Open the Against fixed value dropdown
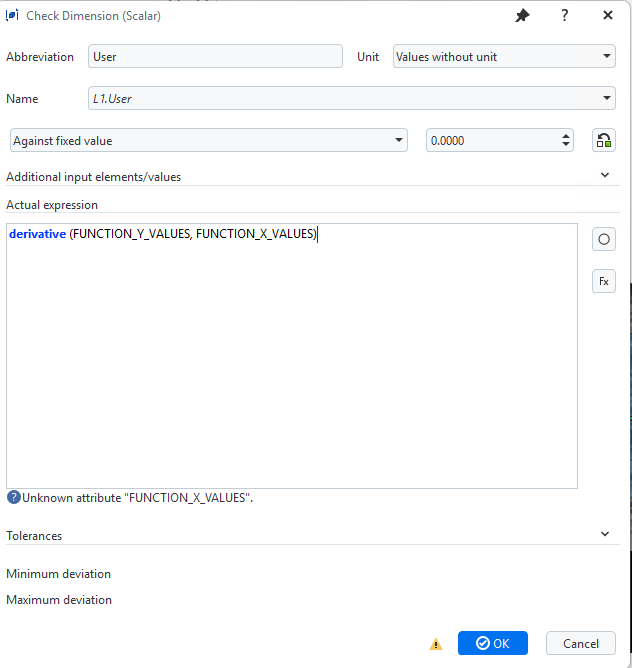The image size is (632, 668). (208, 141)
